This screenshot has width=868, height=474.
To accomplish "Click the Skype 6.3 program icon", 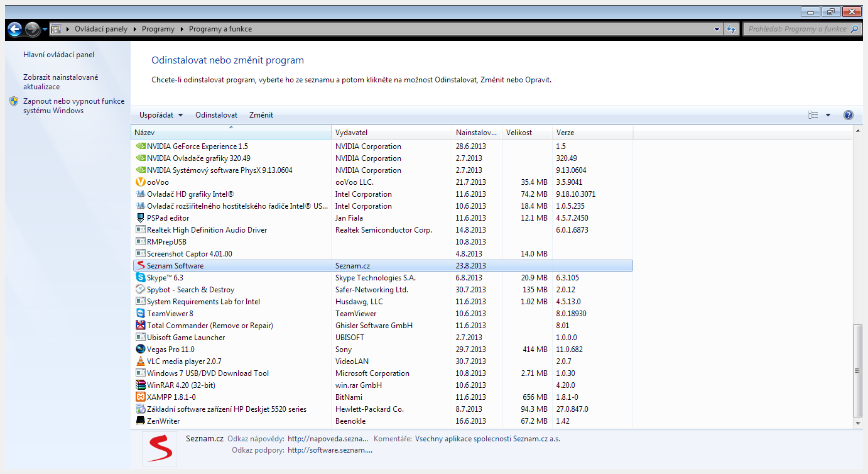I will point(141,278).
